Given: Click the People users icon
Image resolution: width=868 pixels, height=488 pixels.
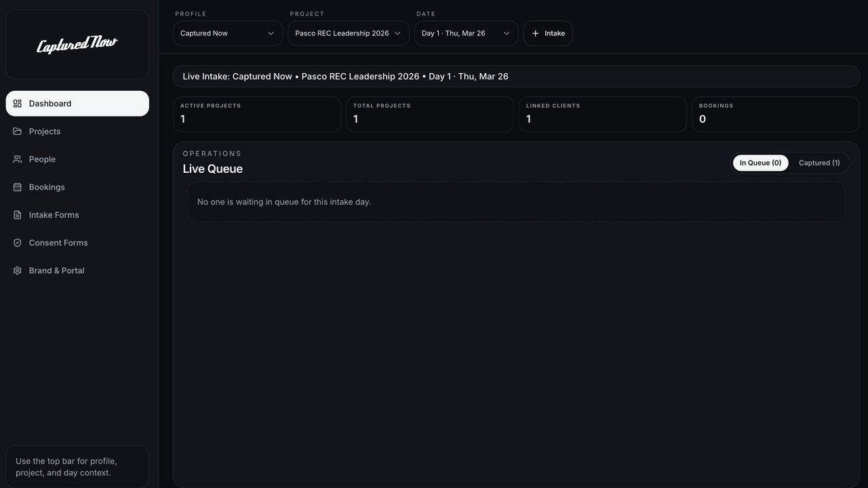Looking at the screenshot, I should pyautogui.click(x=18, y=159).
